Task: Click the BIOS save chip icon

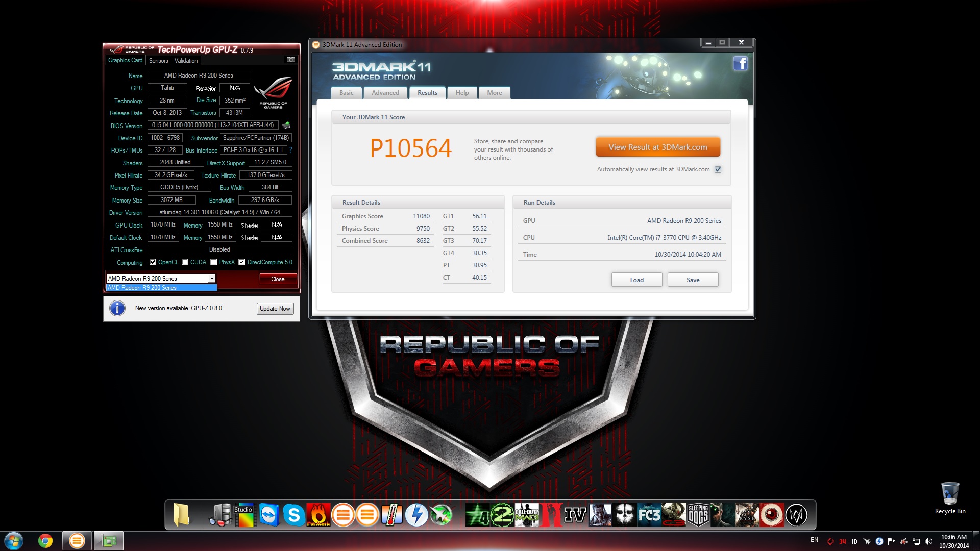Action: 286,125
